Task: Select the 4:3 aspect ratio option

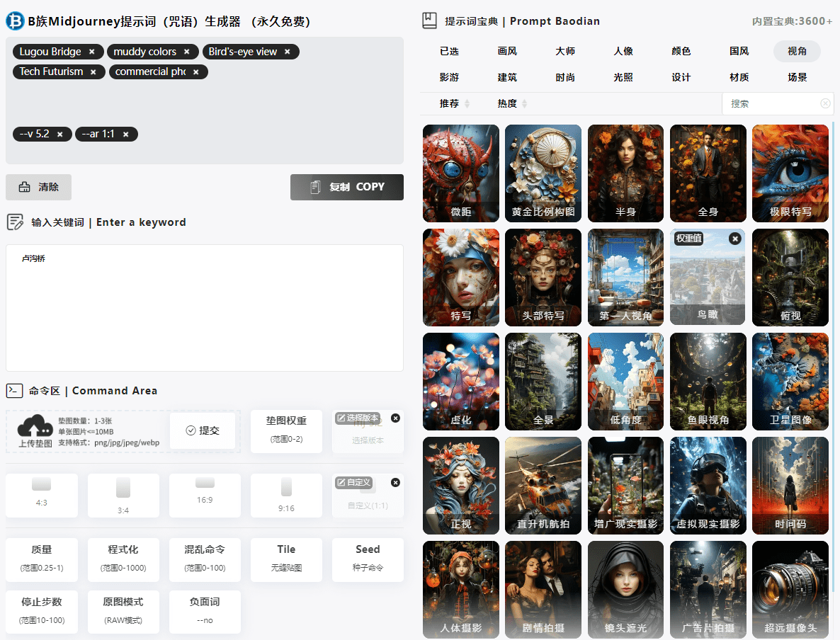Action: [x=42, y=493]
